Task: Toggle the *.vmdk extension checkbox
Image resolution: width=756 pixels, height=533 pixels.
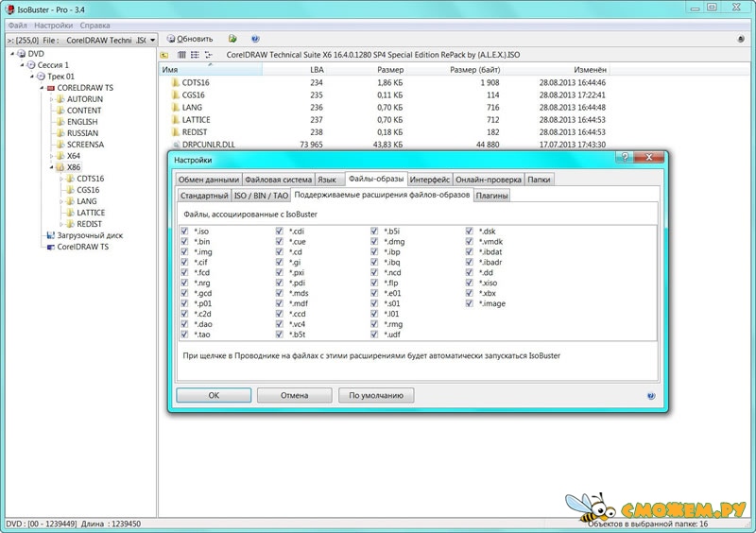Action: tap(469, 241)
